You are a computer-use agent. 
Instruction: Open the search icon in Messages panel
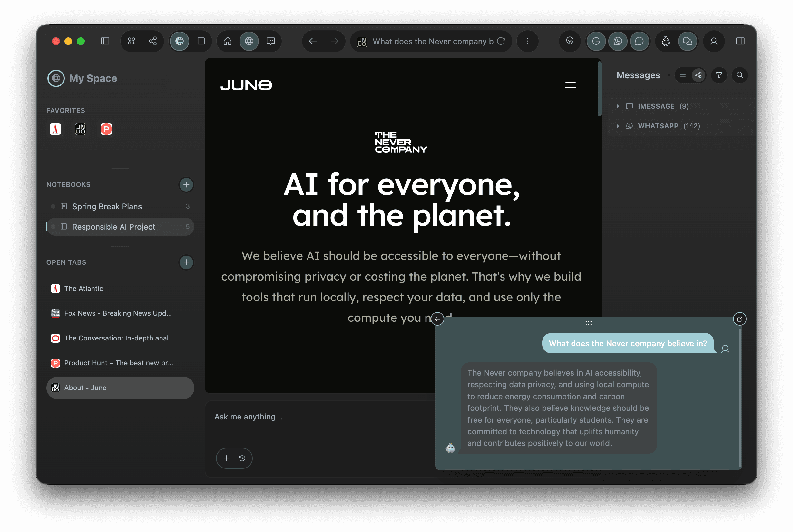tap(740, 75)
